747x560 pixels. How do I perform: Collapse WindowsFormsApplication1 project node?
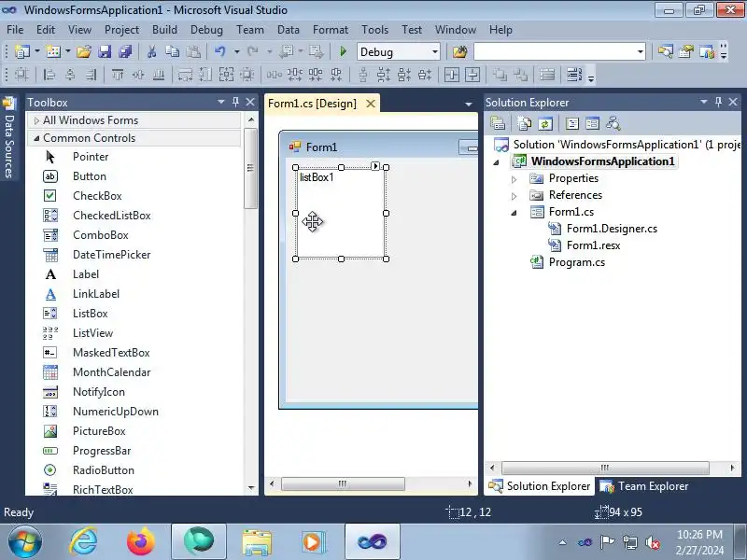click(x=496, y=162)
